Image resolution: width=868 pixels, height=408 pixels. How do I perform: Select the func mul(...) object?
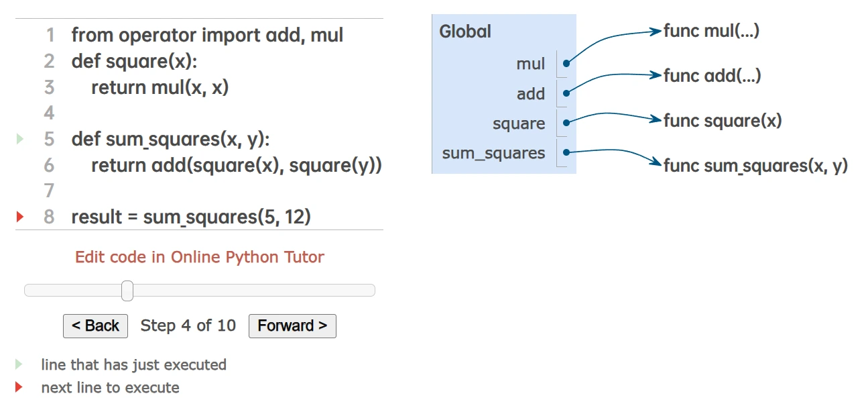click(711, 31)
